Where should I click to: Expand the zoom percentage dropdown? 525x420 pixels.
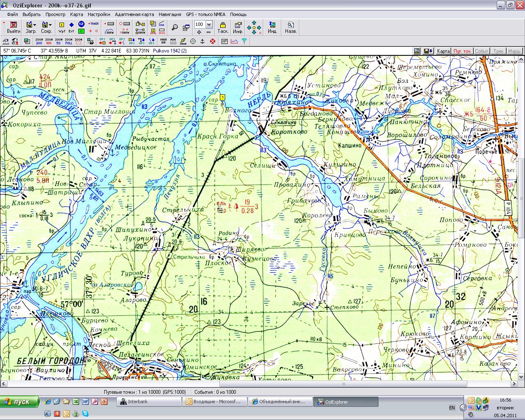click(x=209, y=24)
